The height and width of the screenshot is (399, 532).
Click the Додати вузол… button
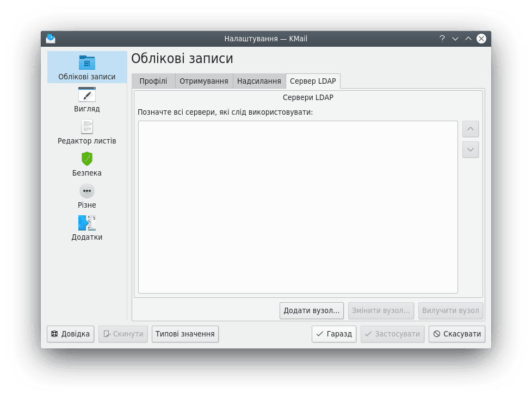click(x=312, y=311)
